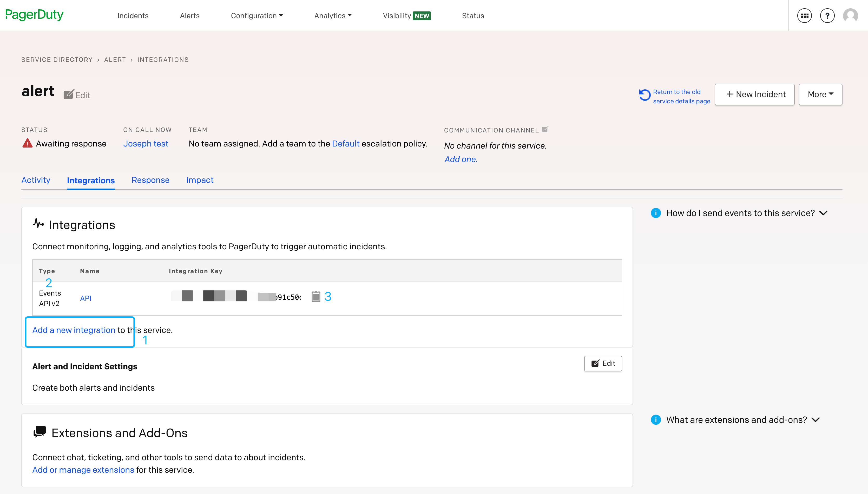Edit the Alert and Incident Settings

[x=603, y=363]
